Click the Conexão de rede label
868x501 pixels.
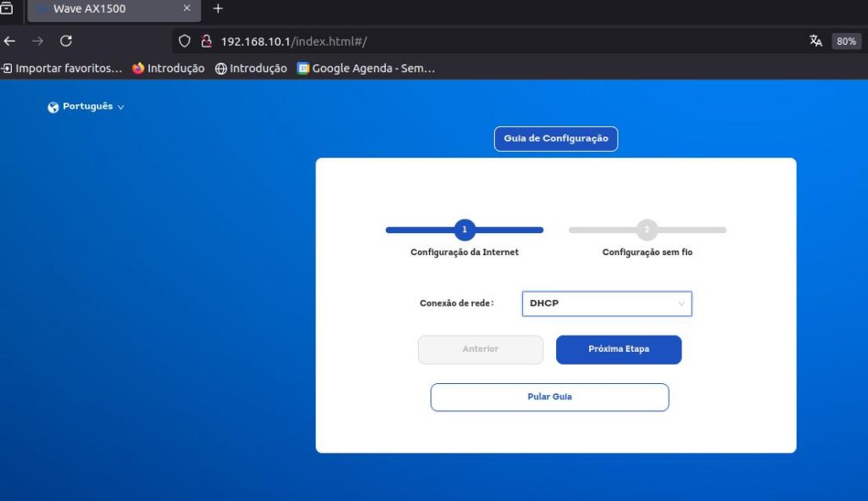[457, 303]
